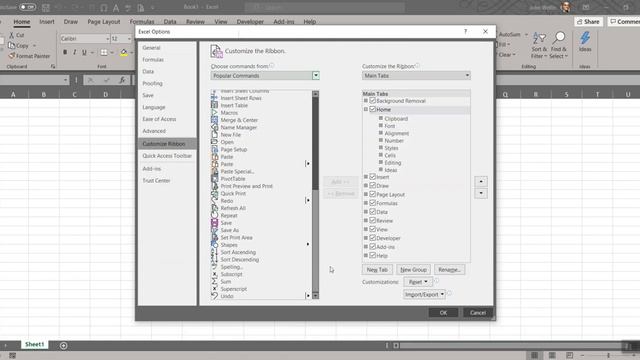Open the Reset customizations dropdown

[418, 282]
